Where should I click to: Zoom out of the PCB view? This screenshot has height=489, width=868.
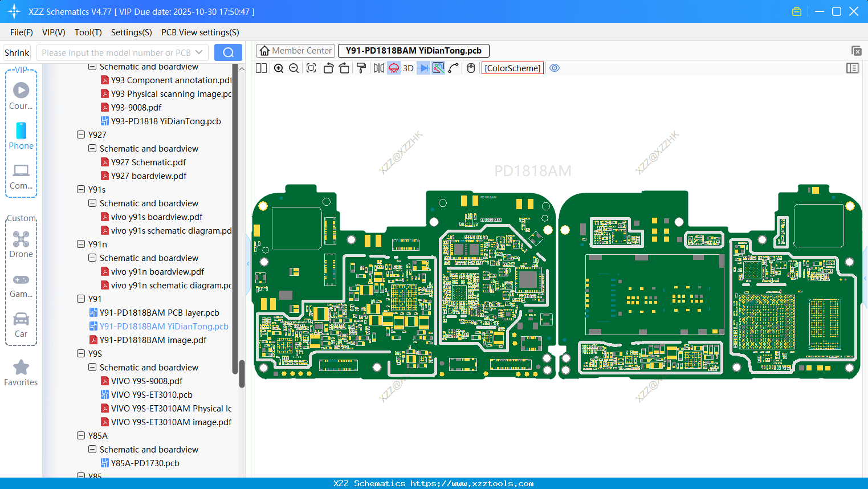(294, 68)
